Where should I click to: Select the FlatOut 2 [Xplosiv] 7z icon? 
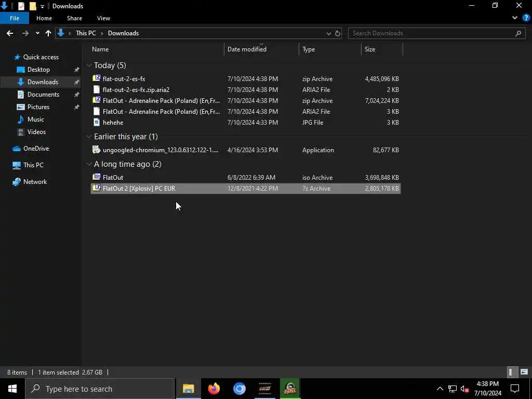point(96,188)
